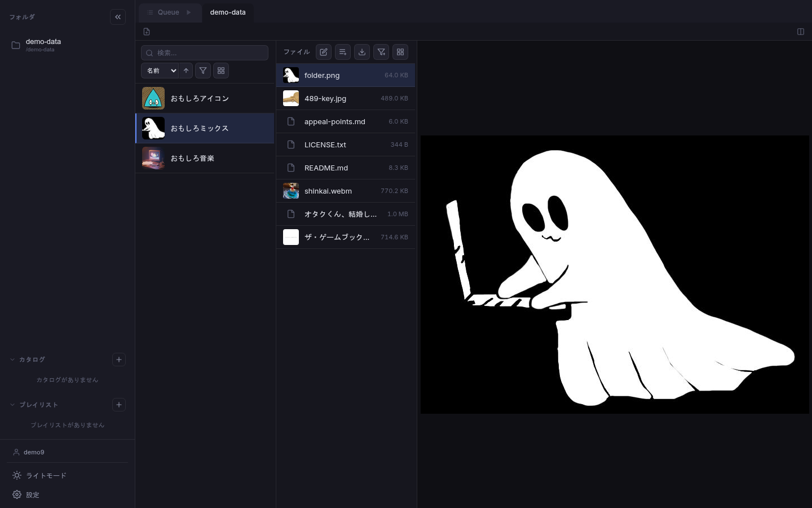This screenshot has height=508, width=812.
Task: Switch to the Queue tab
Action: coord(169,12)
